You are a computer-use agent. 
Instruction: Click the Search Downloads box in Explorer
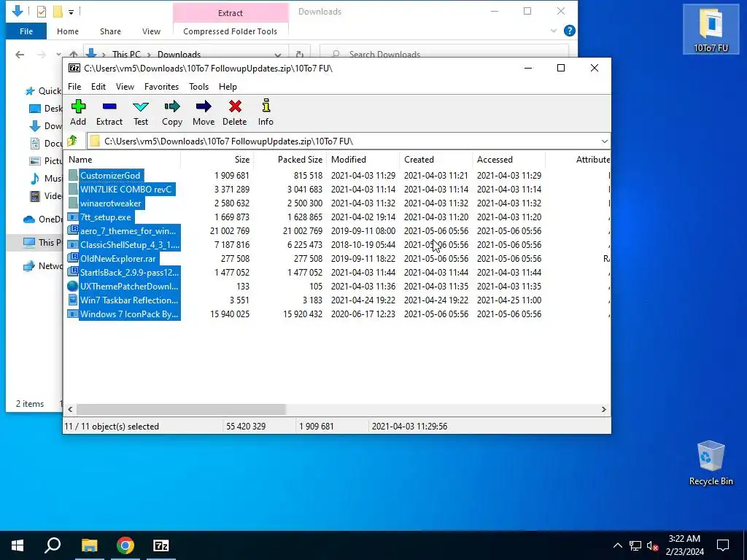point(444,54)
